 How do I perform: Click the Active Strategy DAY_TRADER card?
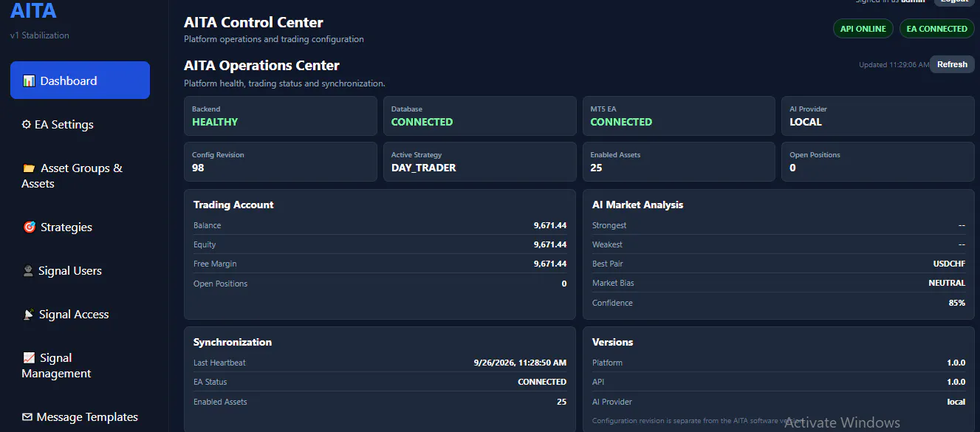pos(480,162)
